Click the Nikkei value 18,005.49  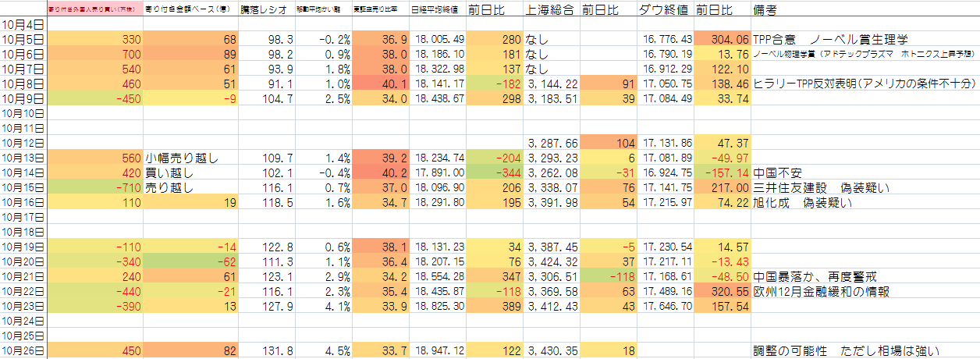click(x=437, y=39)
